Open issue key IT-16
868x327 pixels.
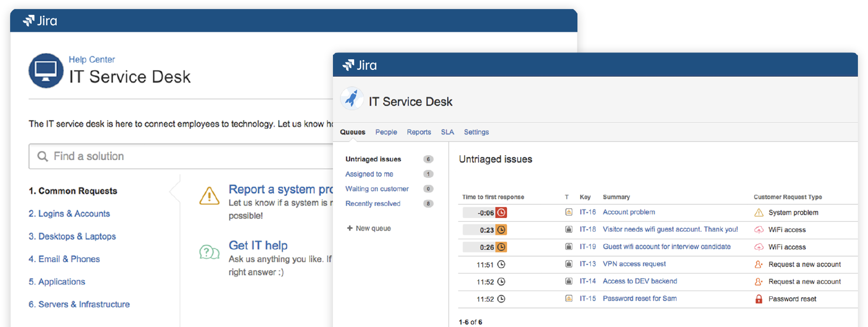pos(587,212)
